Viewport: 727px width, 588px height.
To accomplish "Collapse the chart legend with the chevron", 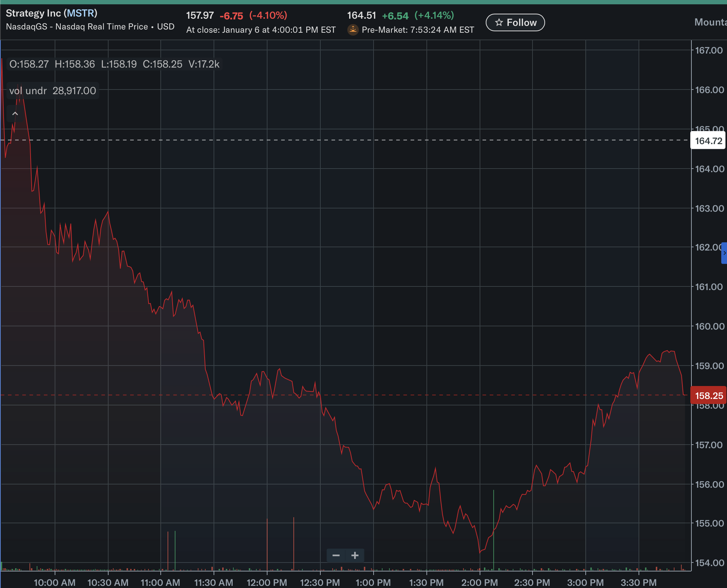I will click(x=15, y=114).
